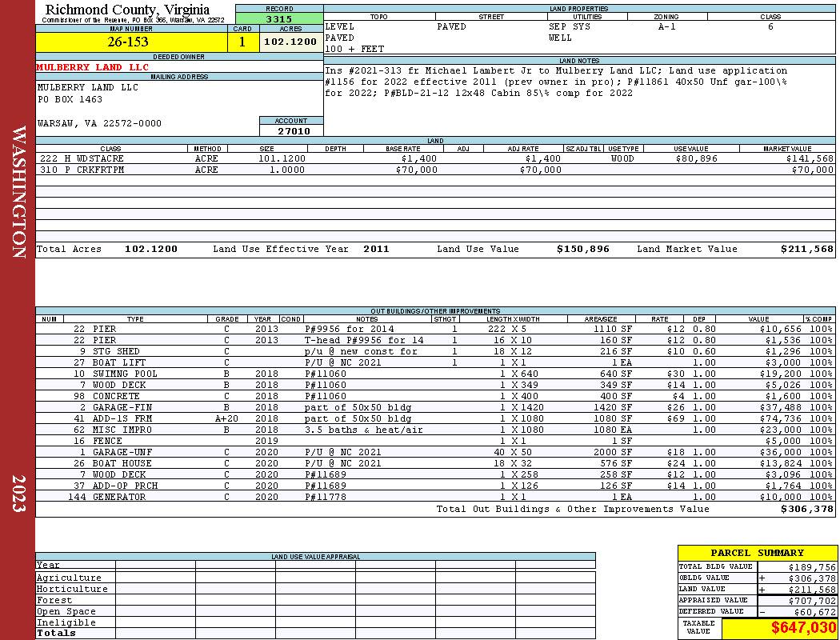840x640 pixels.
Task: Click GARAGE-FIN row type
Action: click(122, 407)
